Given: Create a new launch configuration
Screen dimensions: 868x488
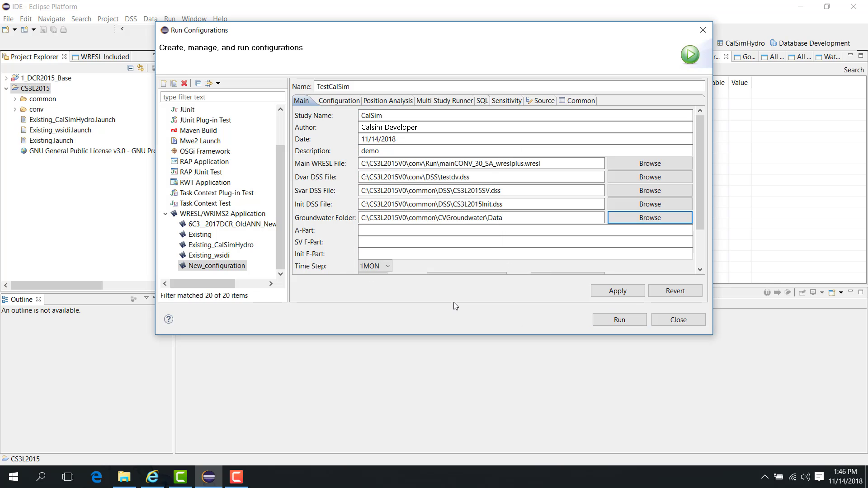Looking at the screenshot, I should tap(164, 83).
